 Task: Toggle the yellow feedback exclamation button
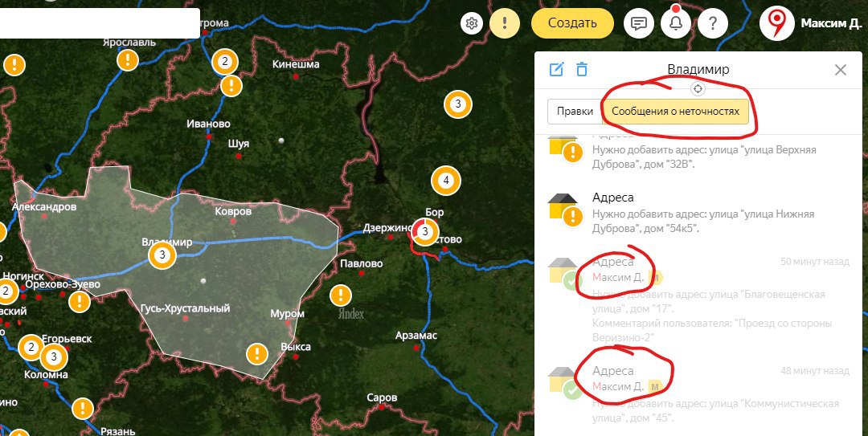pos(504,23)
